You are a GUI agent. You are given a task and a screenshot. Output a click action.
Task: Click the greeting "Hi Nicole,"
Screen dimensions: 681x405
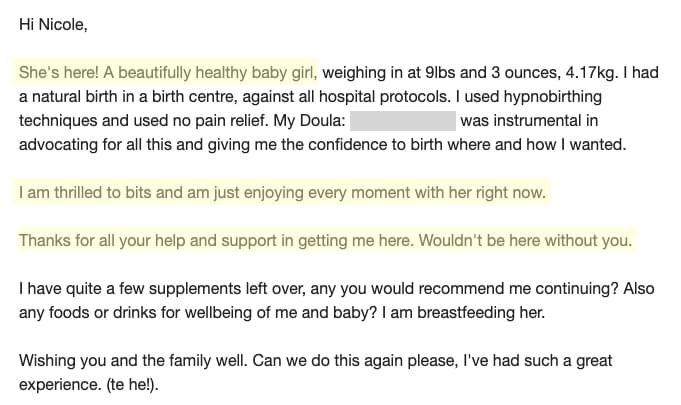53,25
